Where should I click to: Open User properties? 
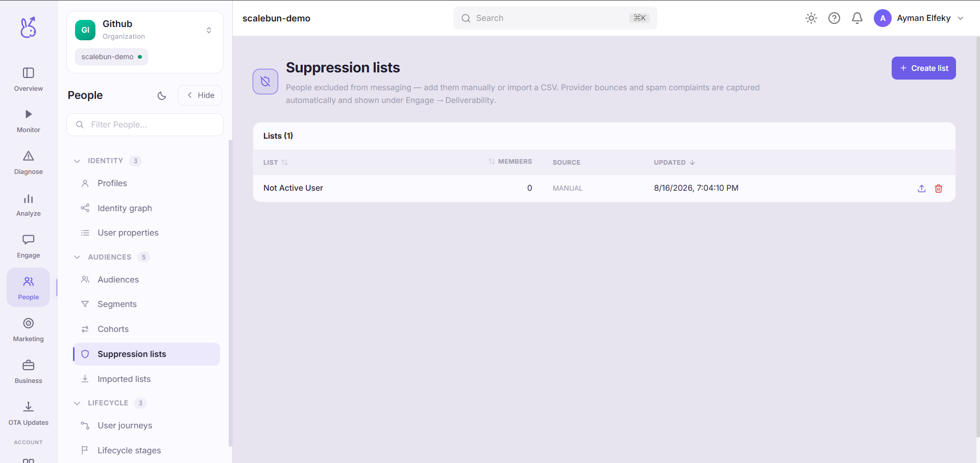(x=146, y=233)
